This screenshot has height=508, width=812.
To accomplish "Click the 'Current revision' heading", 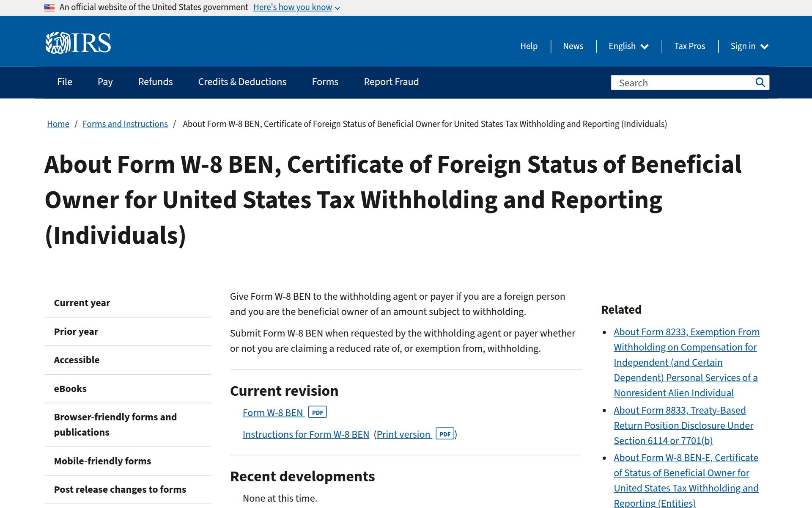I will [284, 391].
